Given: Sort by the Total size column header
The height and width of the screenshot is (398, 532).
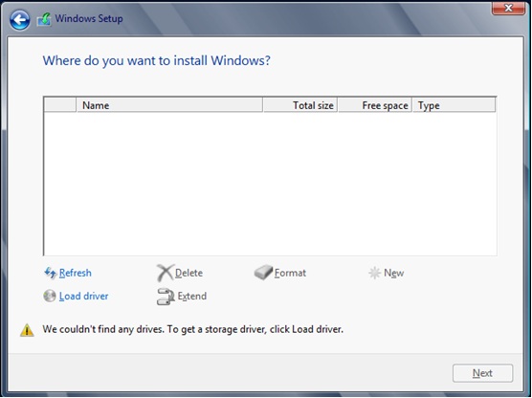Looking at the screenshot, I should 299,105.
